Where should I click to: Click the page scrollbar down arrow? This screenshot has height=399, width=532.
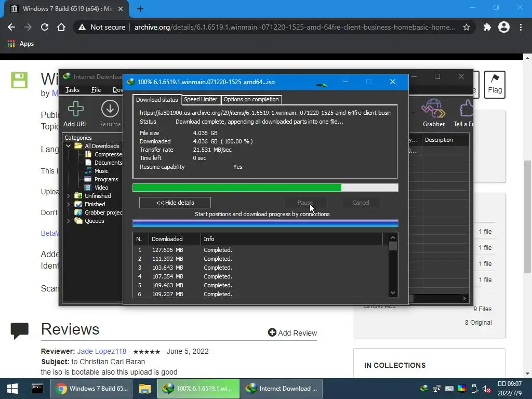(x=527, y=374)
